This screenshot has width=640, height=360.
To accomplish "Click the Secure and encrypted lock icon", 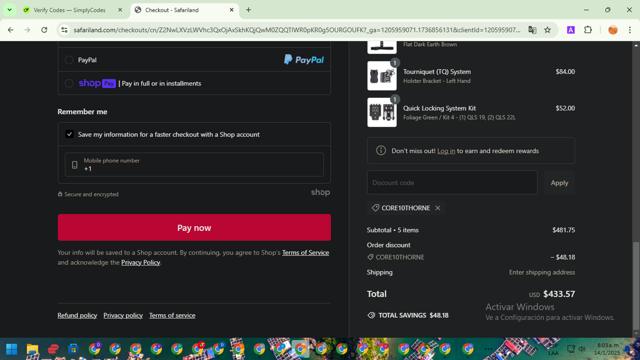I will pos(60,194).
